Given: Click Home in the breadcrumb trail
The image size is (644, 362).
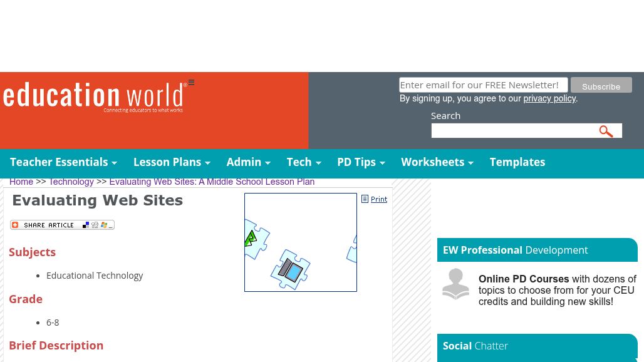Looking at the screenshot, I should click(x=21, y=182).
